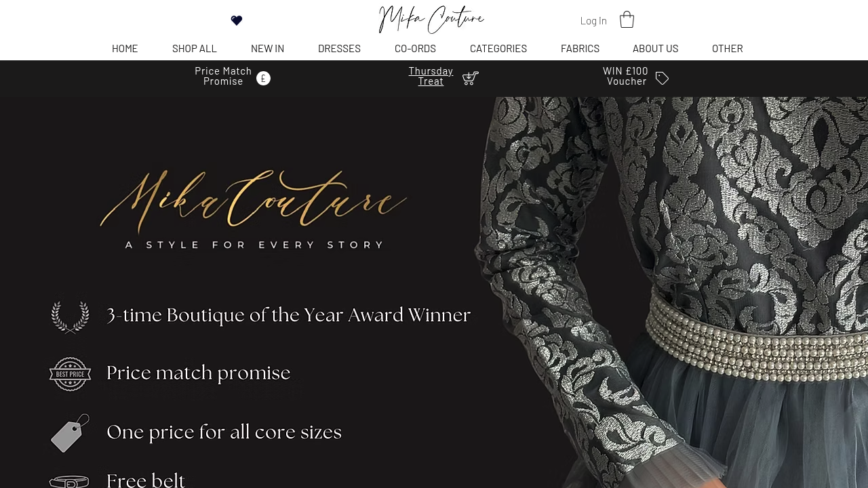Screen dimensions: 868x488
Task: Expand the FABRICS menu
Action: 580,48
